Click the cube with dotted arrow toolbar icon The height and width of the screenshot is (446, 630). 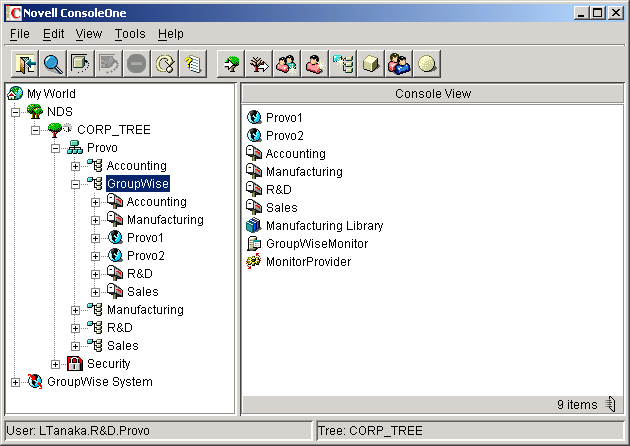click(x=81, y=63)
